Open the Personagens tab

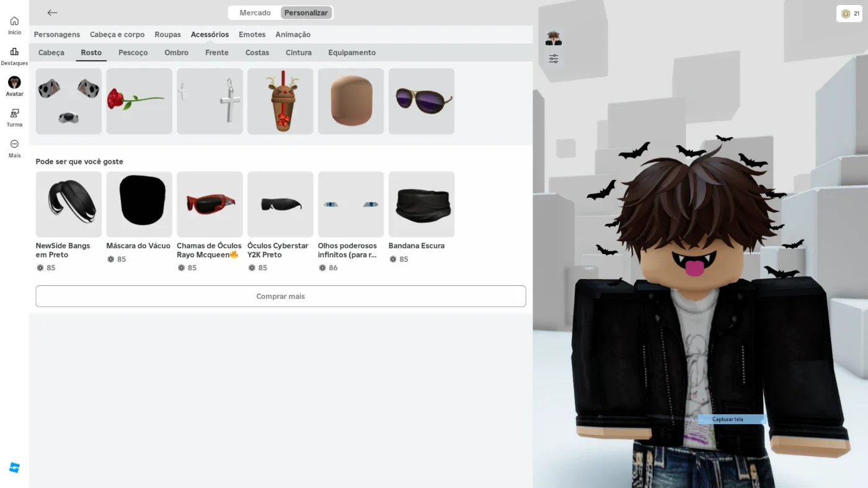click(x=57, y=35)
